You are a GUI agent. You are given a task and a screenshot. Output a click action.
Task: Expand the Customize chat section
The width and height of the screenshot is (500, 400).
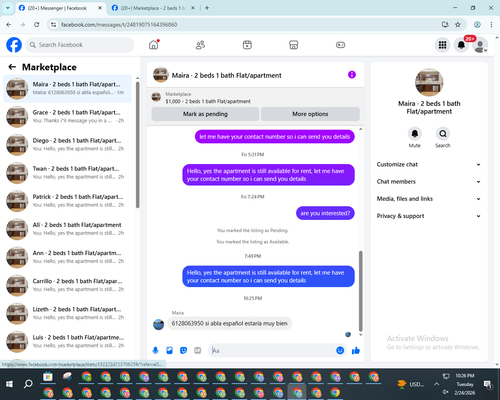(429, 164)
